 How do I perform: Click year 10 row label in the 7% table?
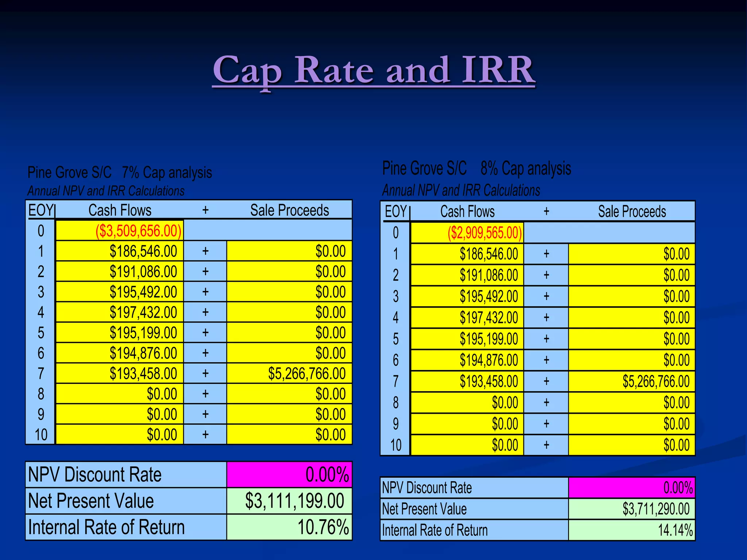(41, 435)
